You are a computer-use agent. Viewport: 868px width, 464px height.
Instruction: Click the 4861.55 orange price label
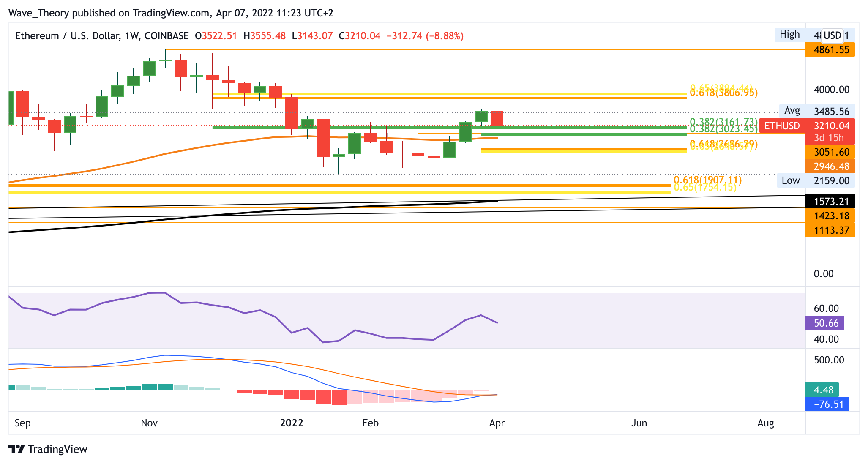[x=830, y=50]
